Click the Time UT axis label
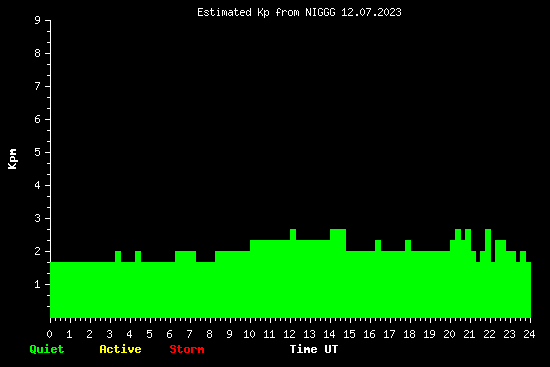This screenshot has width=550, height=367. pyautogui.click(x=314, y=349)
